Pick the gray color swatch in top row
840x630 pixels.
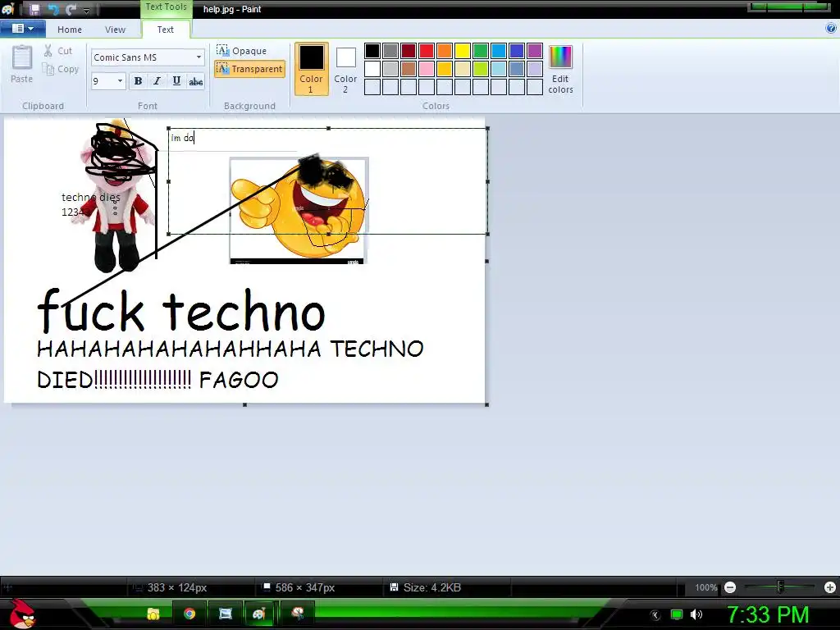point(390,51)
